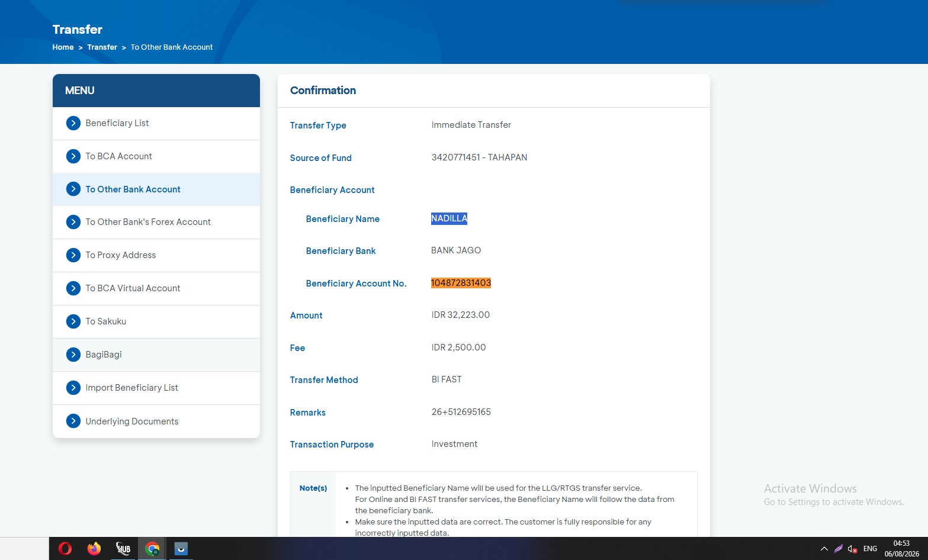This screenshot has width=928, height=560.
Task: Click the chevron icon beside To Sakuku
Action: click(73, 321)
